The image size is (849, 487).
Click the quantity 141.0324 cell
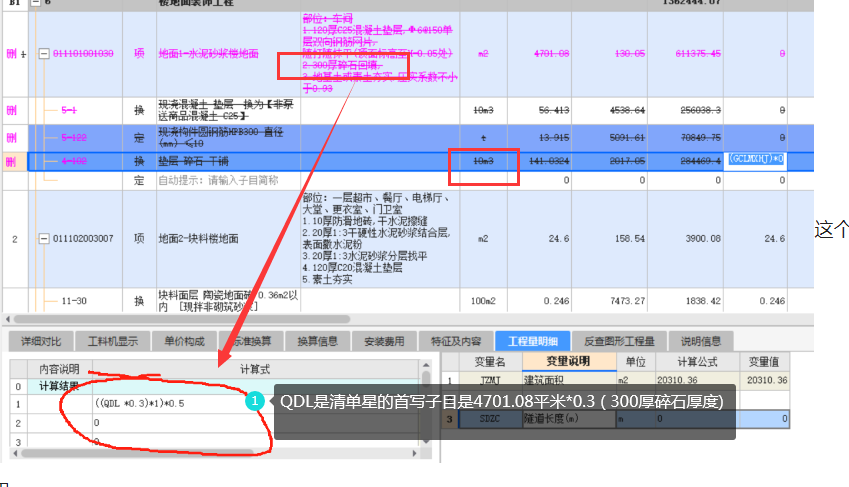click(x=539, y=161)
